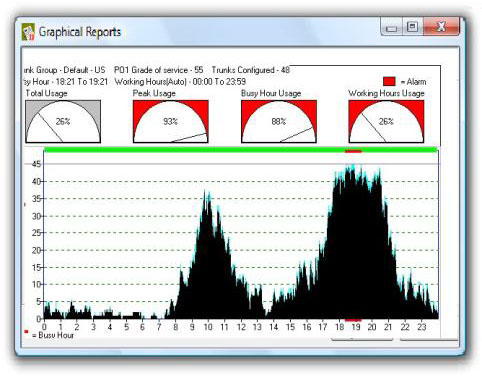Click the Total Usage gauge

click(x=63, y=122)
